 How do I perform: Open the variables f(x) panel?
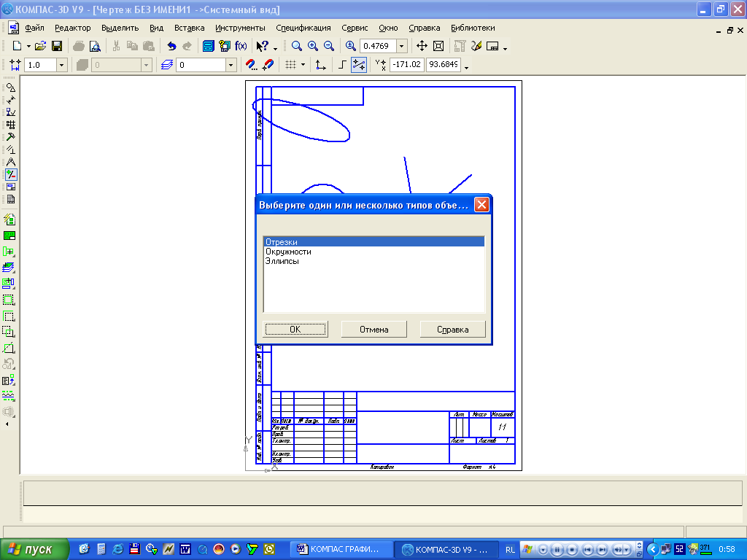(x=241, y=46)
